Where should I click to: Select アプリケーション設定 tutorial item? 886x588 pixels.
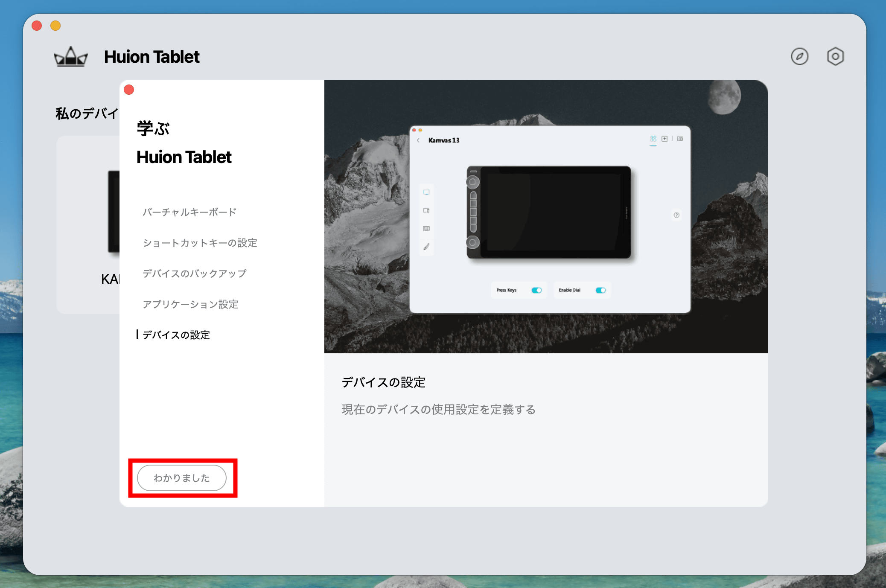(190, 304)
